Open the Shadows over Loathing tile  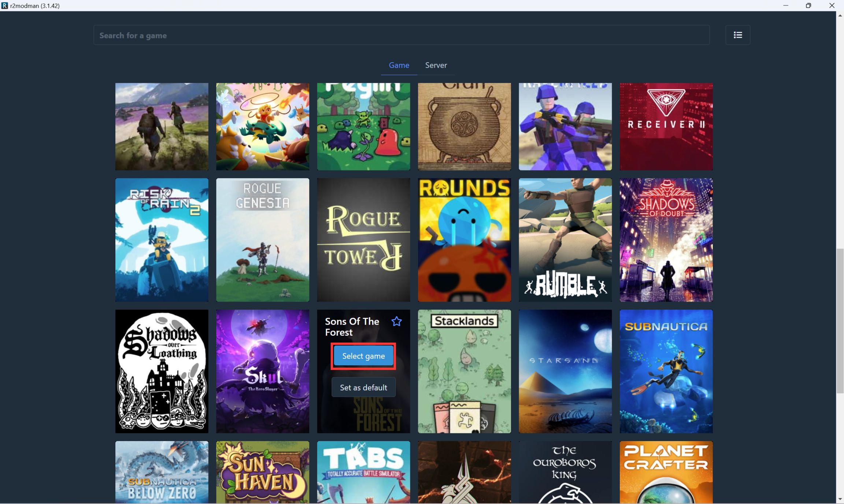162,371
